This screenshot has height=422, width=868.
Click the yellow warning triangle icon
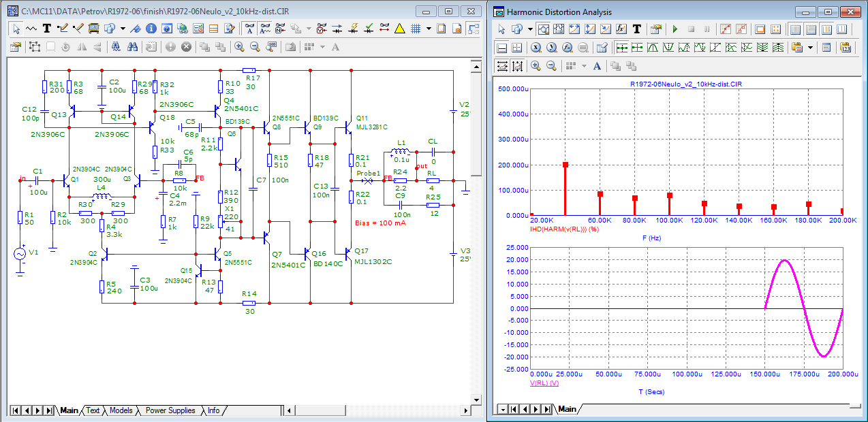tap(399, 29)
